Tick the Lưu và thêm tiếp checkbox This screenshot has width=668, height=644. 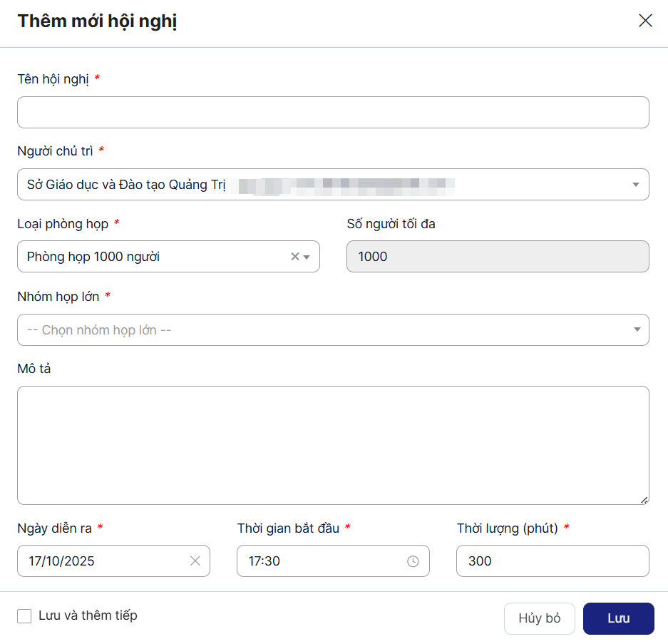24,616
